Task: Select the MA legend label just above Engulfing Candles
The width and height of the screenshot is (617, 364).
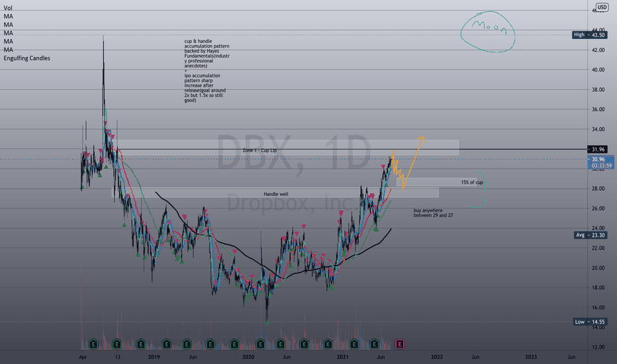Action: pos(8,50)
